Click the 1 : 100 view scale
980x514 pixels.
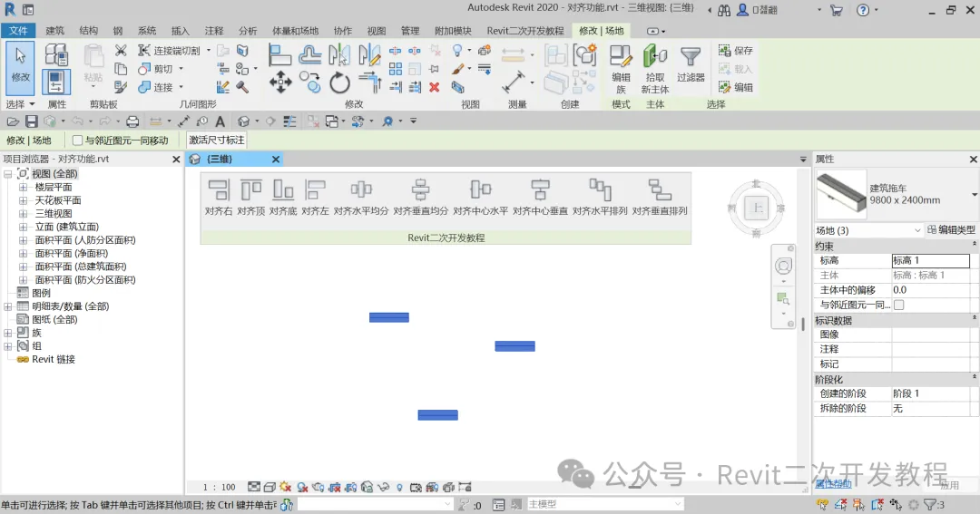220,487
